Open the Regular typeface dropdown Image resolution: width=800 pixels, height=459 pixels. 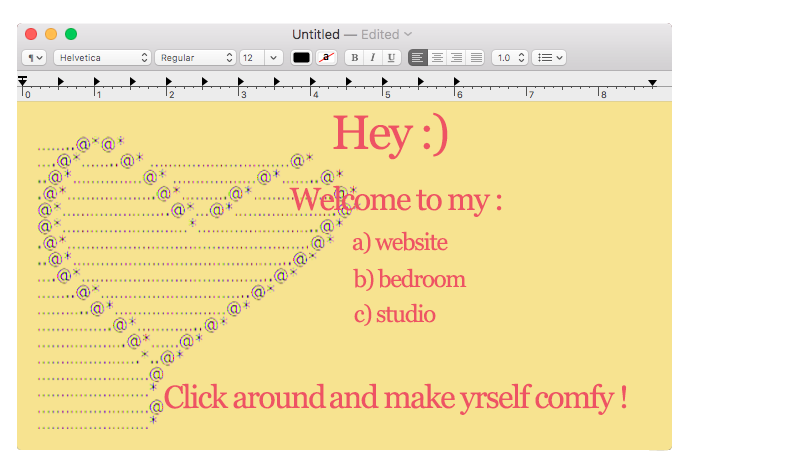[x=195, y=58]
